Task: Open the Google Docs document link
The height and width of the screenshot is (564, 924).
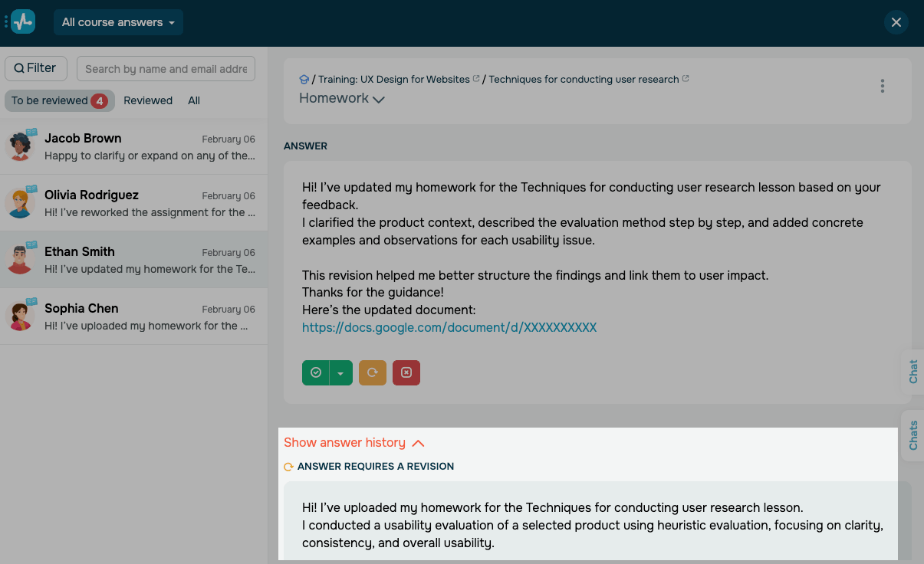Action: pos(449,327)
